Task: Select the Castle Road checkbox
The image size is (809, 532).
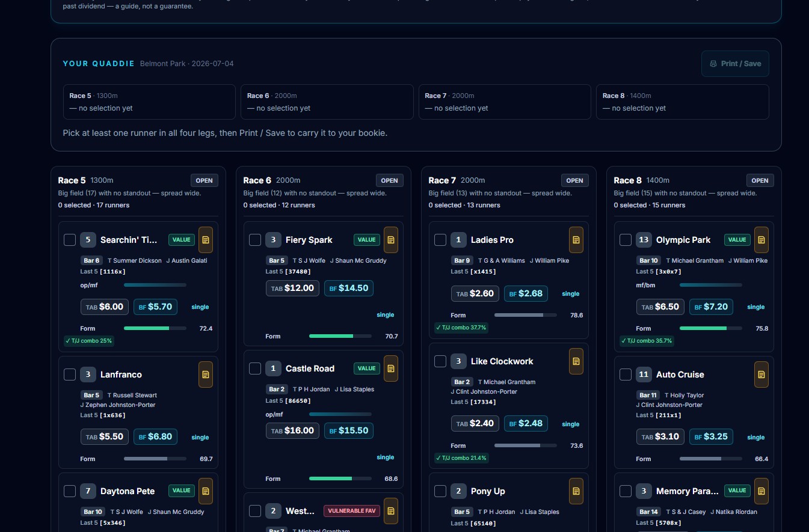Action: 255,368
